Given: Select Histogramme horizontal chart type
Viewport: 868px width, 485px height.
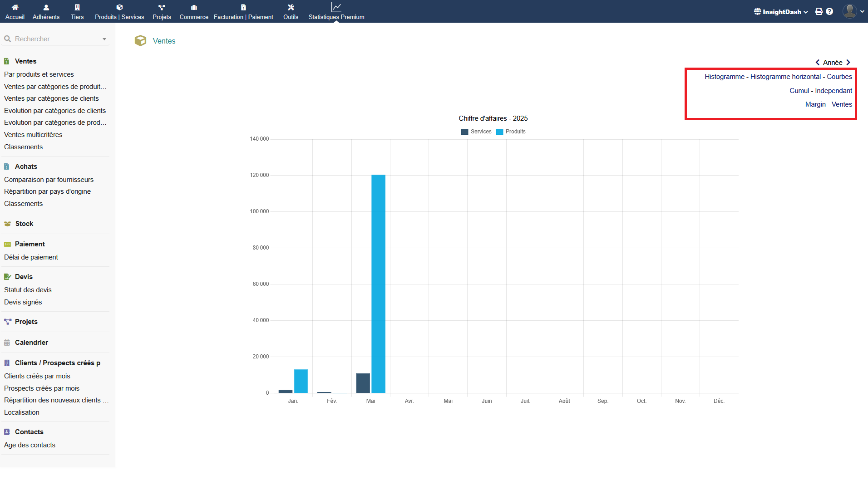Looking at the screenshot, I should coord(785,77).
